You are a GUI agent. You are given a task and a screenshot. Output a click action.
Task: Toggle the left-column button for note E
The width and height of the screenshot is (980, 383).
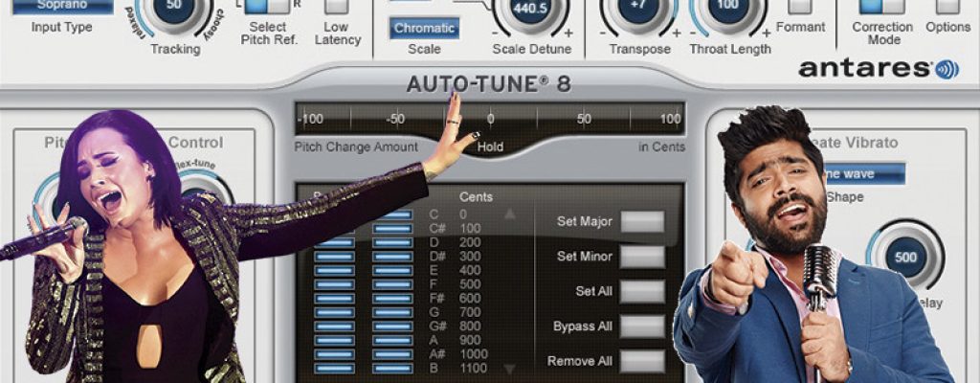click(334, 270)
